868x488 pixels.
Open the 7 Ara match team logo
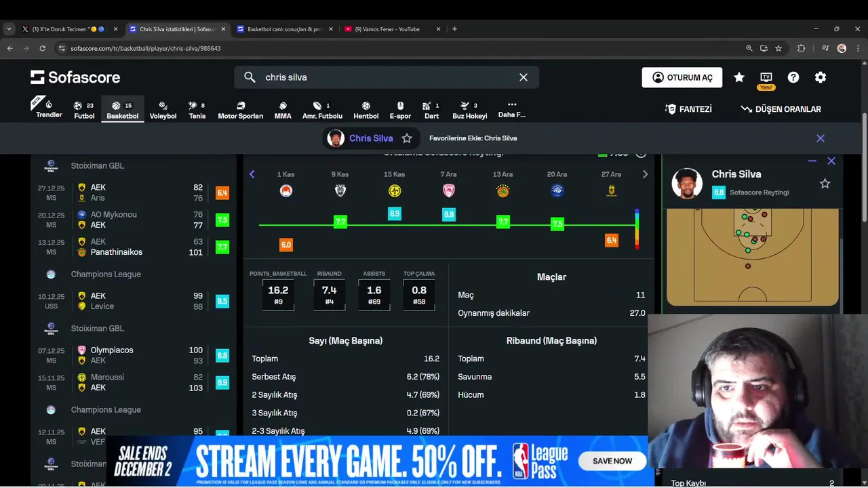[449, 191]
